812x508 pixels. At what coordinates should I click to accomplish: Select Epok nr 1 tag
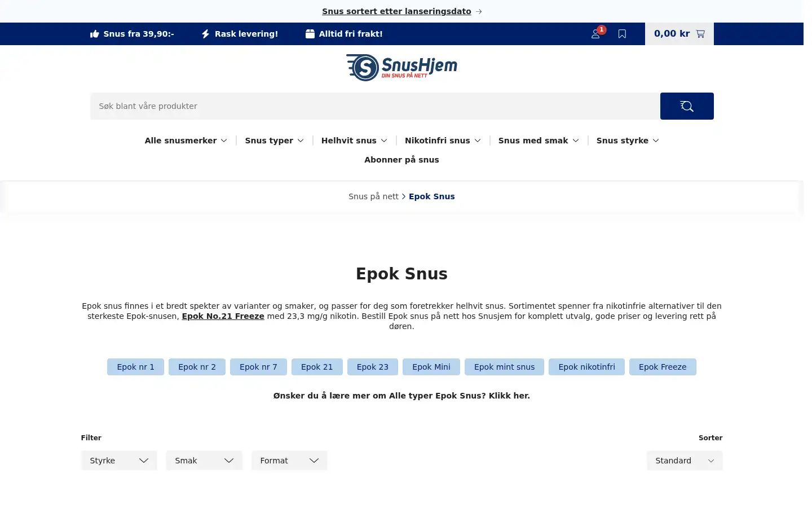[135, 367]
